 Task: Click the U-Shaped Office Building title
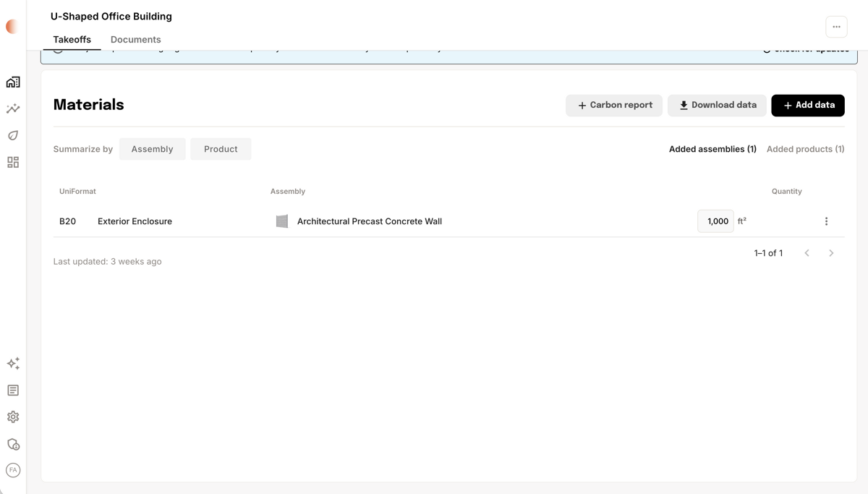[x=111, y=17]
